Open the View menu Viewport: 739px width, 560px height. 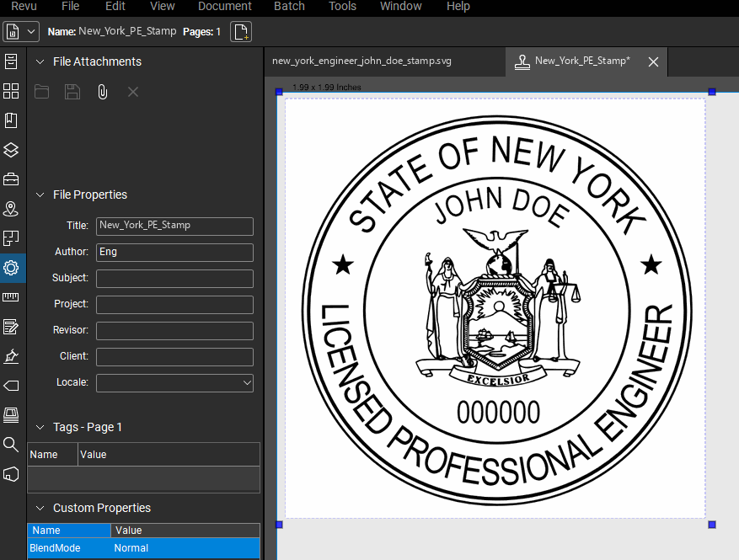162,6
